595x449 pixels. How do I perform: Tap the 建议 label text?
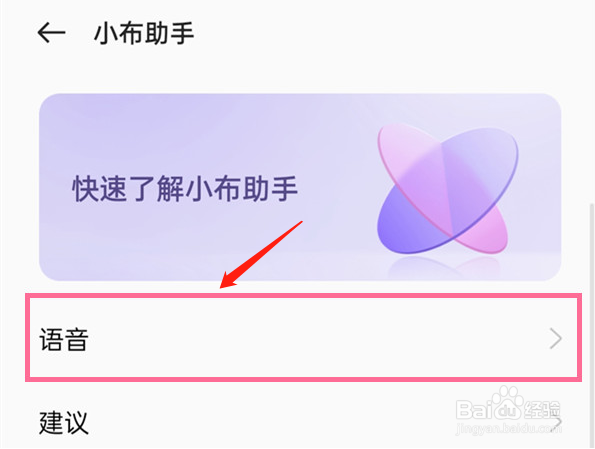(64, 422)
